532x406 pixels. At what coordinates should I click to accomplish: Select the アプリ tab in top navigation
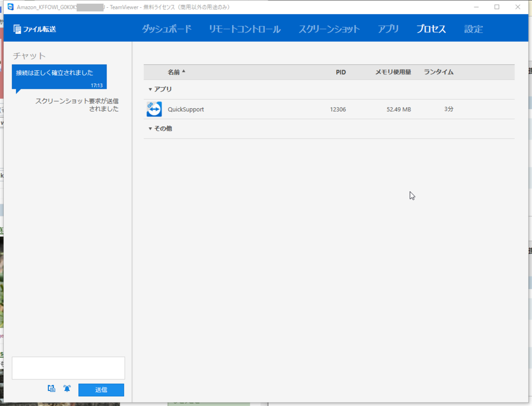[389, 29]
